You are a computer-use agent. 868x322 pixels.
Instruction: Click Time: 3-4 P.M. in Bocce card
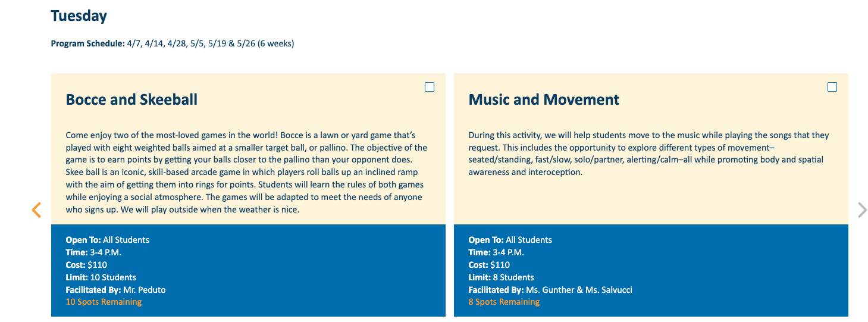tap(93, 252)
